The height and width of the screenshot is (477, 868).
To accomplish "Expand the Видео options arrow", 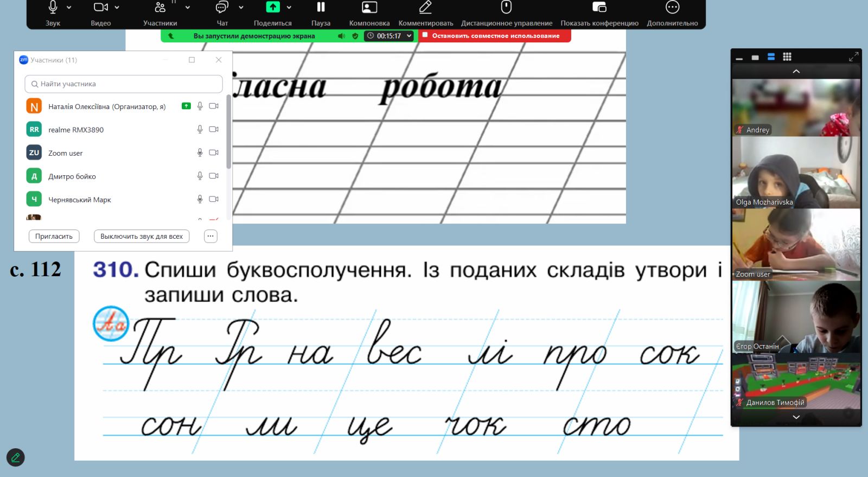I will pyautogui.click(x=117, y=8).
